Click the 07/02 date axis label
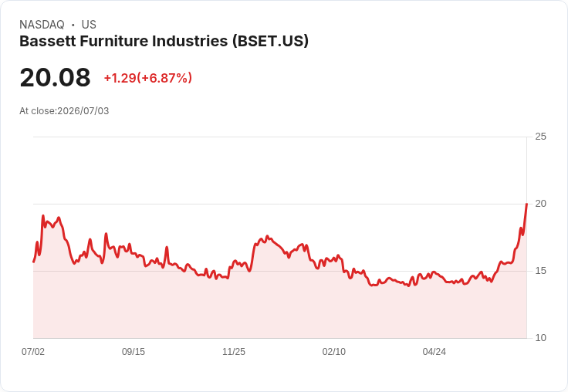The height and width of the screenshot is (392, 568). (x=33, y=352)
